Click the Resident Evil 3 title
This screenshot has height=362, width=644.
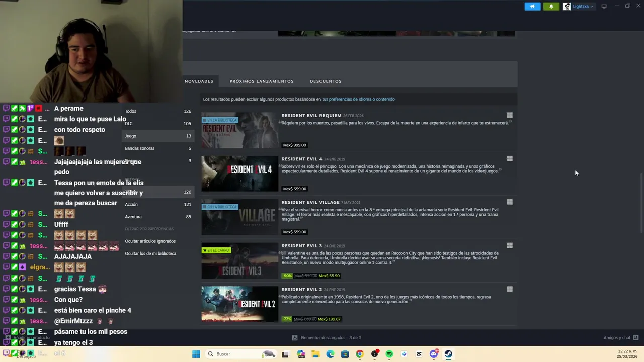[x=302, y=246]
